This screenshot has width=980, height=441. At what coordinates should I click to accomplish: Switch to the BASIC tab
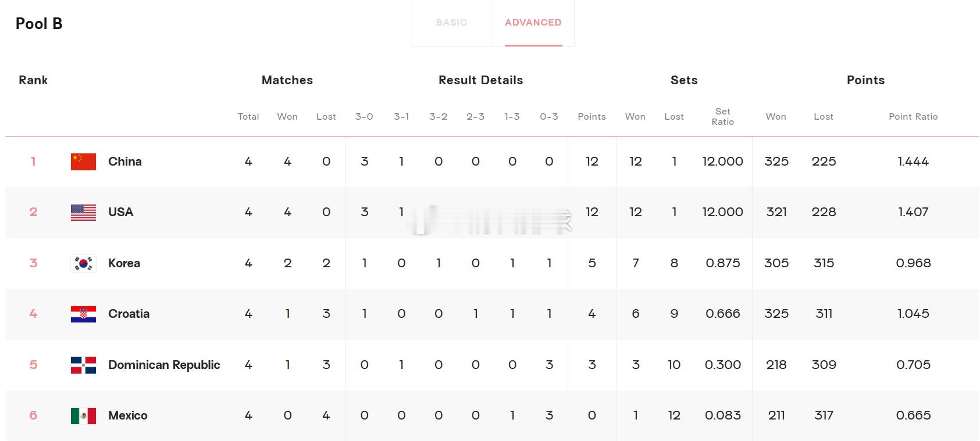pyautogui.click(x=451, y=23)
